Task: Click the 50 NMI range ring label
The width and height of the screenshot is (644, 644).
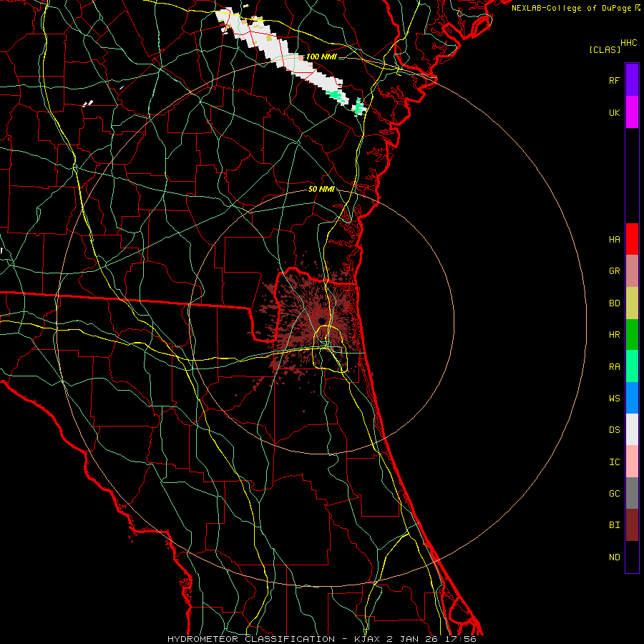Action: coord(321,189)
